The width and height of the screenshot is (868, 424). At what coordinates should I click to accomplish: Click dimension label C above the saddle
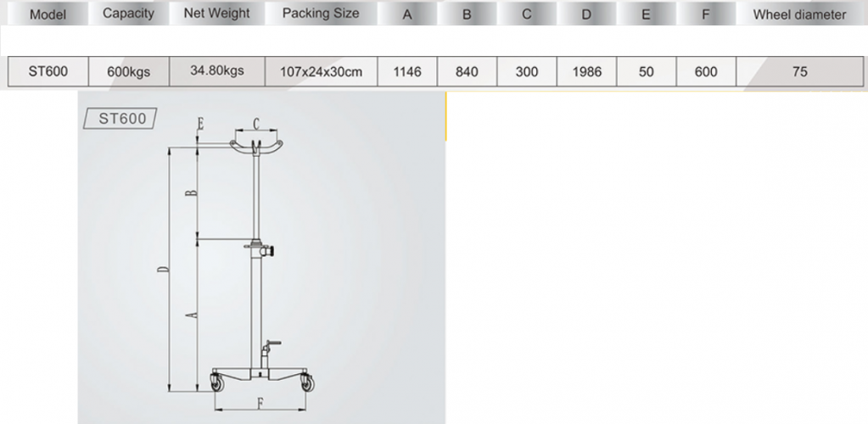coord(256,124)
